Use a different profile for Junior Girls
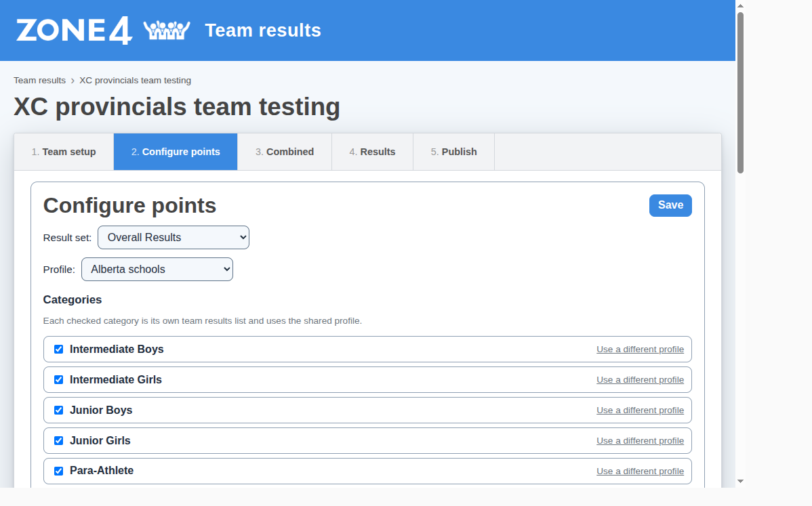Image resolution: width=812 pixels, height=506 pixels. 640,441
